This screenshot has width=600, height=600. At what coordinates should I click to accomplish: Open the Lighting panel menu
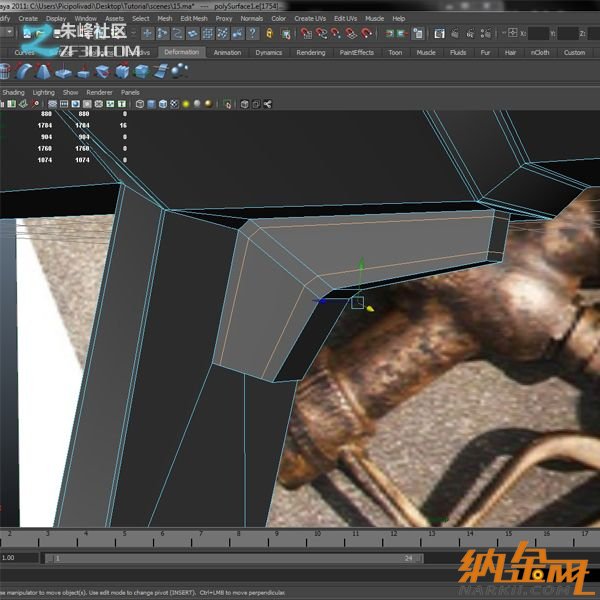[43, 92]
